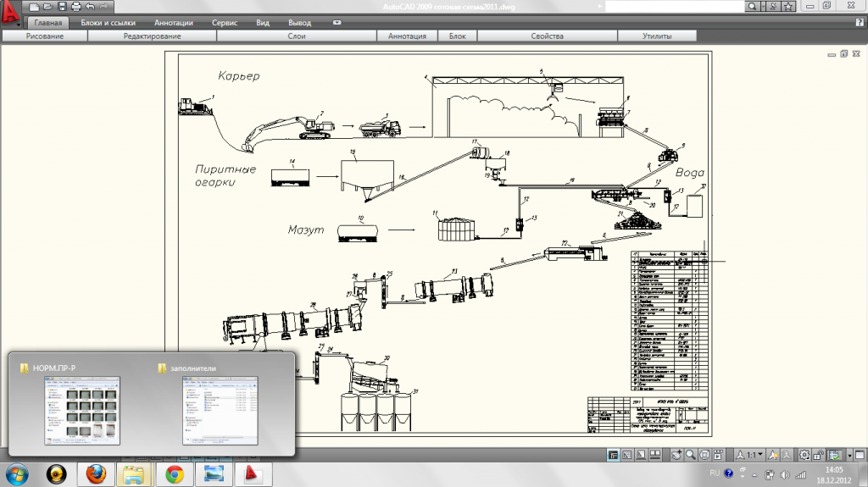Click the Workspace Switching gear icon
The image size is (868, 487).
coord(804,455)
